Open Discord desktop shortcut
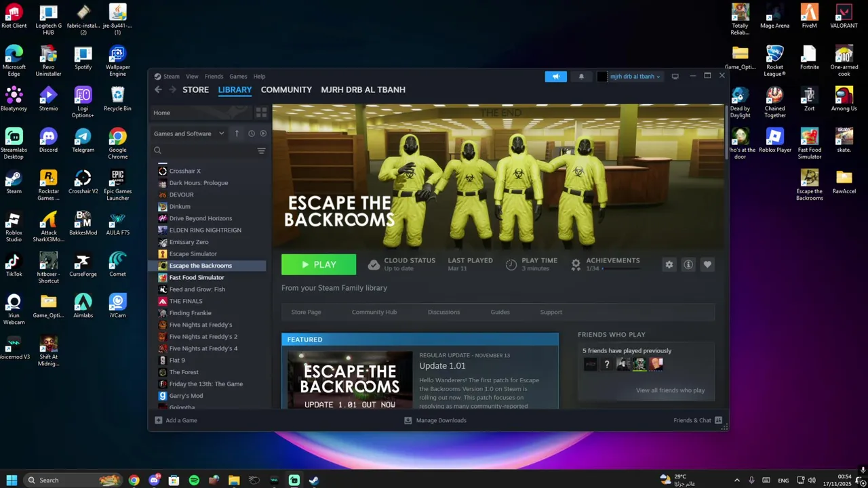 [x=48, y=140]
